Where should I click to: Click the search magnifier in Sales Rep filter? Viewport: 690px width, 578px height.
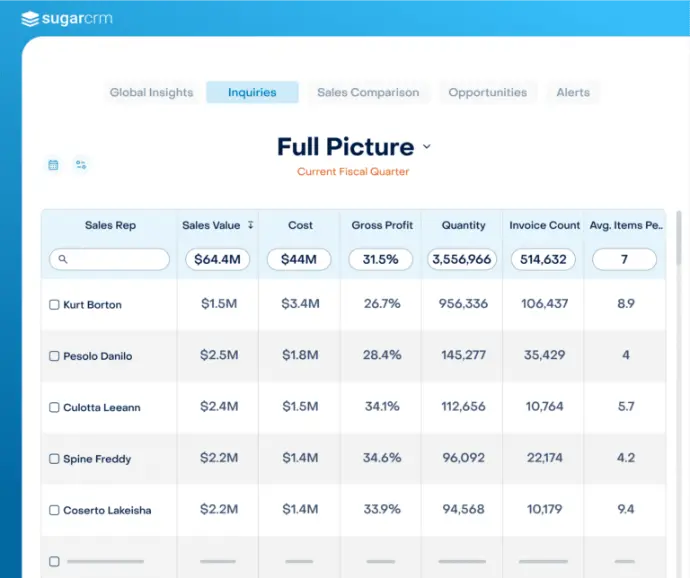pyautogui.click(x=63, y=259)
